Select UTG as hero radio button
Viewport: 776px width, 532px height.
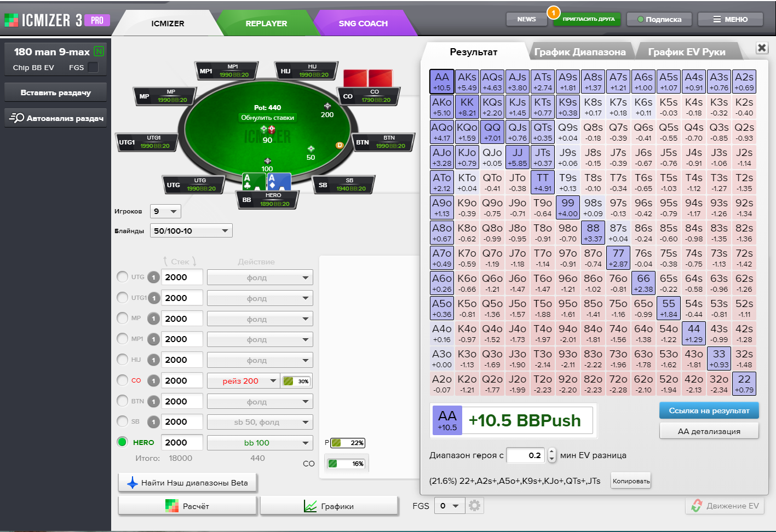pyautogui.click(x=123, y=277)
